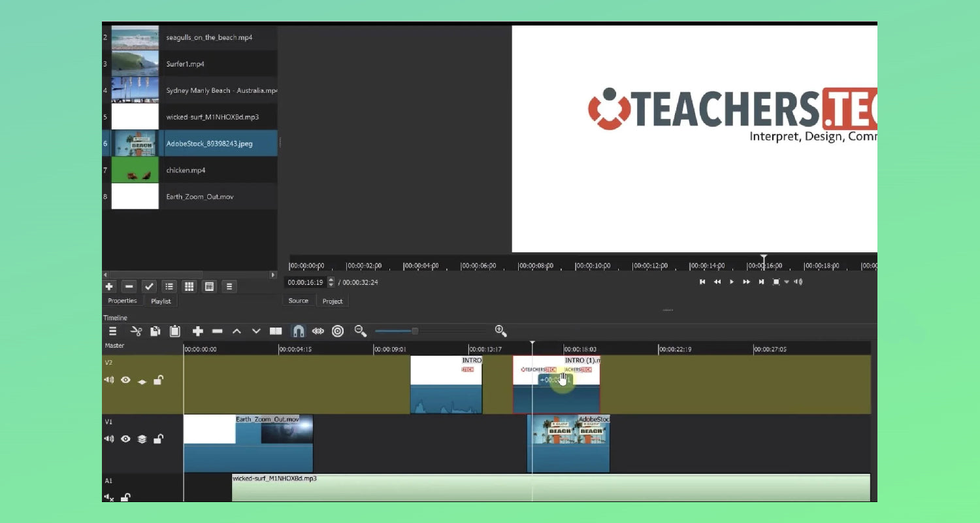Toggle the magnet snapping button
The image size is (980, 523).
[x=298, y=331]
